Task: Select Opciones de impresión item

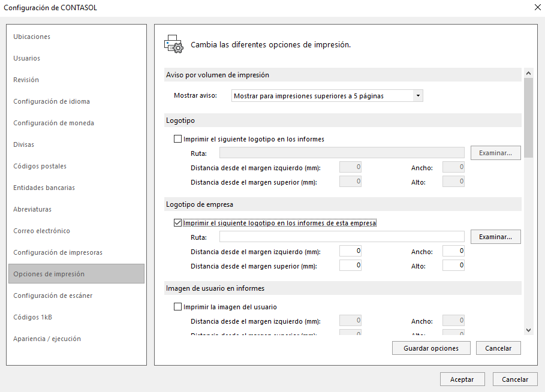Action: (77, 273)
